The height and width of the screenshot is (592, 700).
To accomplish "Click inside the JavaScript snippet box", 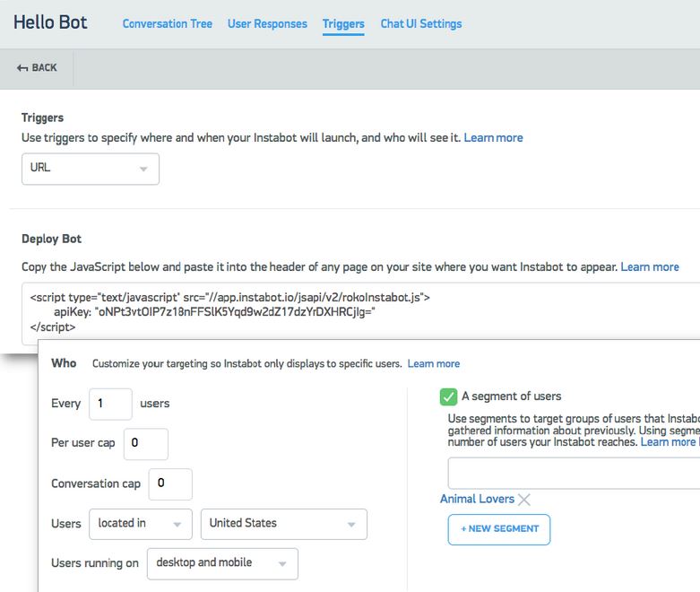I will [360, 312].
